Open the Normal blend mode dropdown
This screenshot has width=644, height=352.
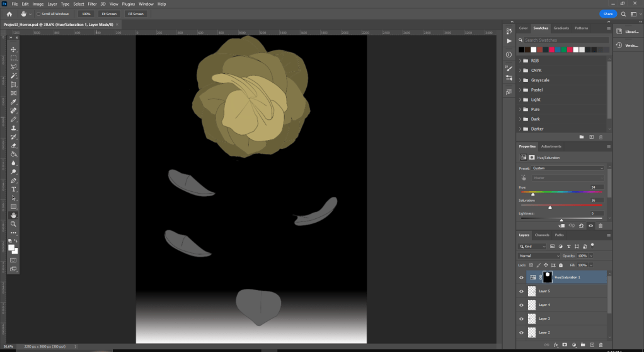[539, 255]
